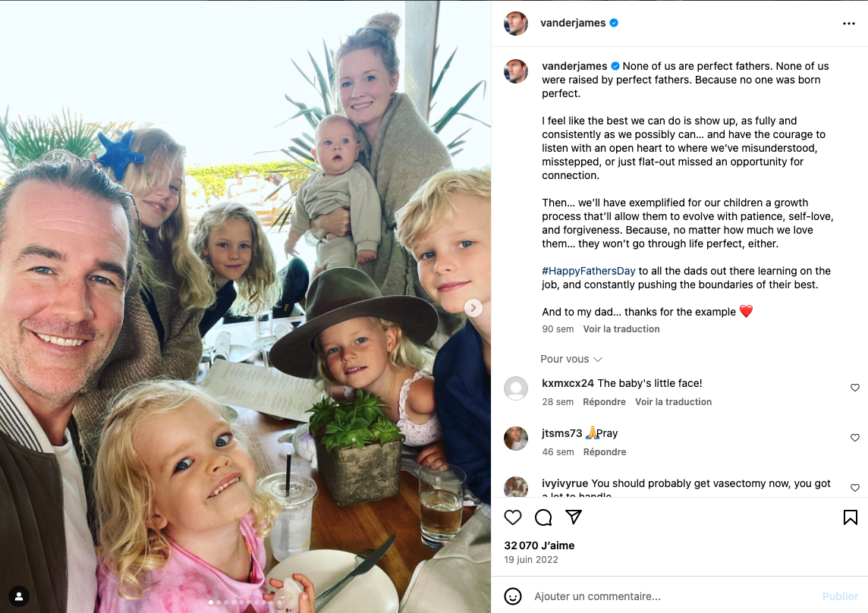This screenshot has width=868, height=613.
Task: Click Voir la traduction under caption
Action: click(621, 329)
